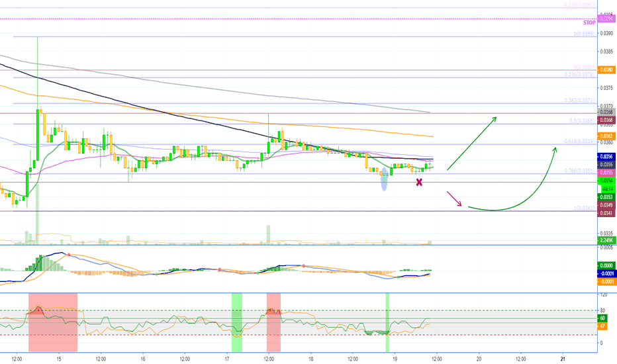Select the magenta X marker on chart
The height and width of the screenshot is (364, 617).
419,182
